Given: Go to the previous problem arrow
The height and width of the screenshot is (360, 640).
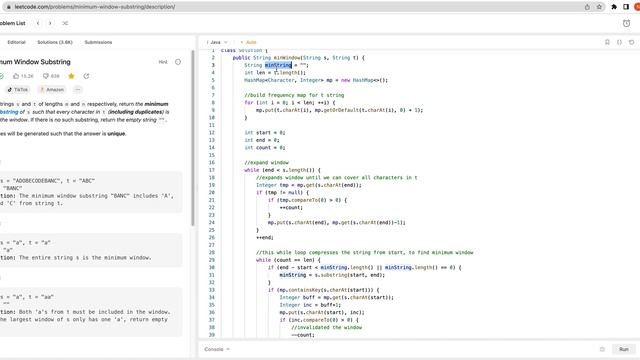Looking at the screenshot, I should [38, 23].
